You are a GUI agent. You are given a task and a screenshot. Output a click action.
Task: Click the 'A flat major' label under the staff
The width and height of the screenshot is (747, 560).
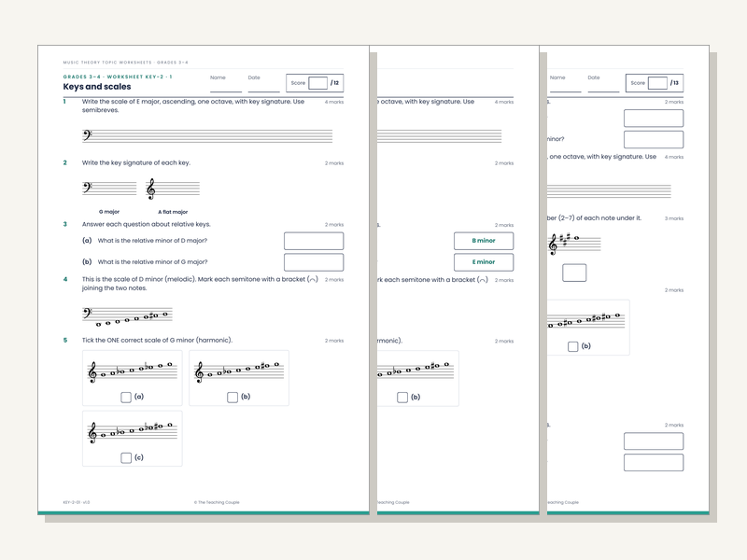coord(173,212)
